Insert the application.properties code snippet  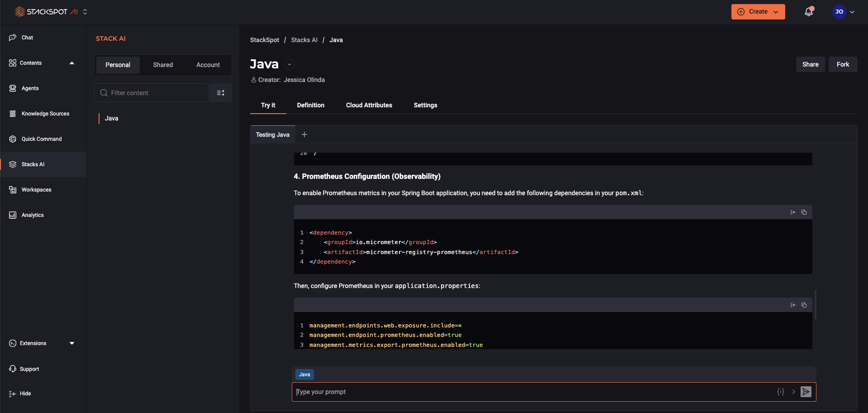[793, 305]
